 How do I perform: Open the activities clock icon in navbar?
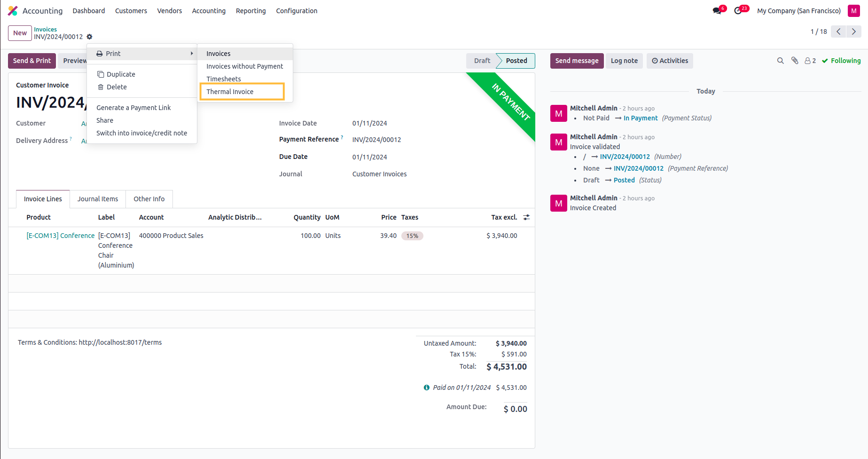pyautogui.click(x=738, y=11)
